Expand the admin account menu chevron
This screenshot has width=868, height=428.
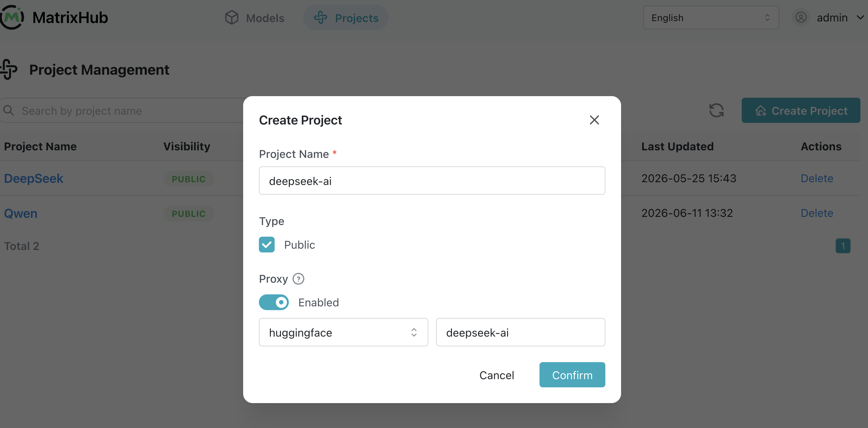(x=860, y=18)
